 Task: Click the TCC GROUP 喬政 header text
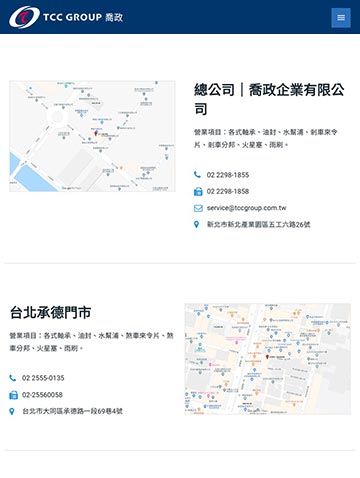83,17
